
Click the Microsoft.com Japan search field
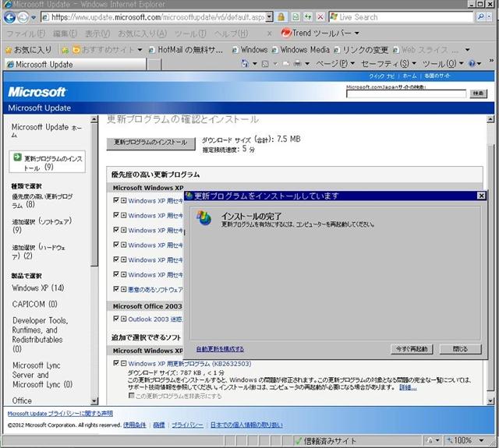click(x=406, y=93)
